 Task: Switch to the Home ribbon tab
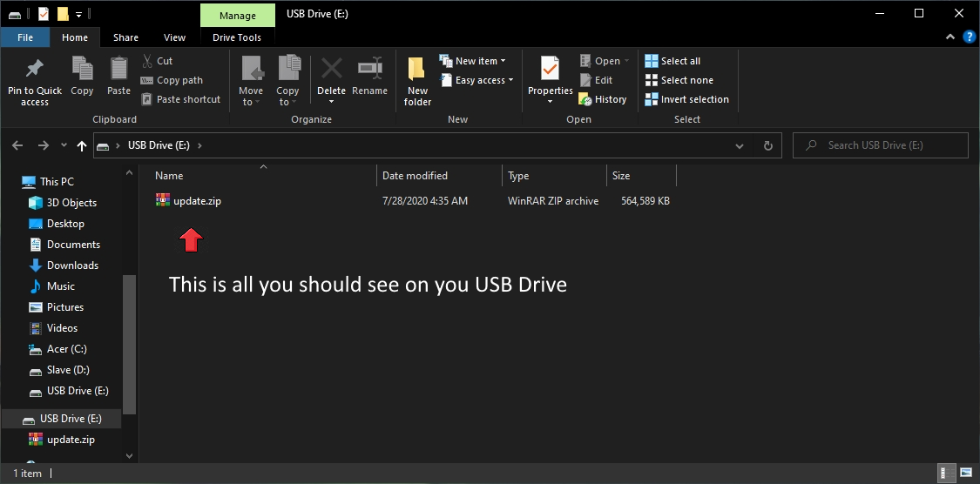(x=74, y=37)
